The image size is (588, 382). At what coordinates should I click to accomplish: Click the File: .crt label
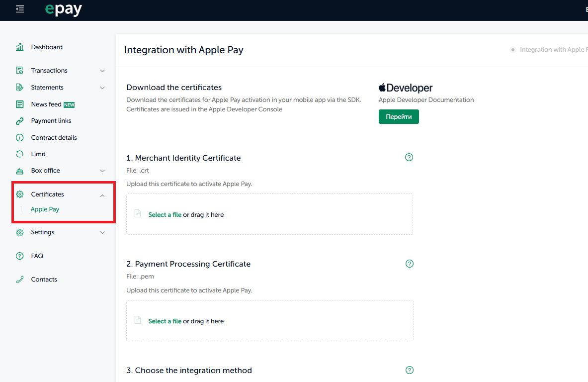(138, 171)
